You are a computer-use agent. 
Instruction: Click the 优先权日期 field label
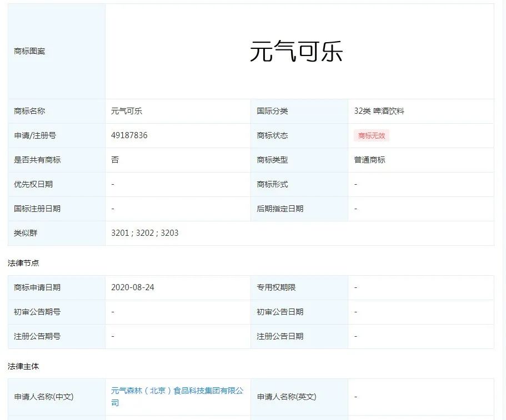click(33, 184)
